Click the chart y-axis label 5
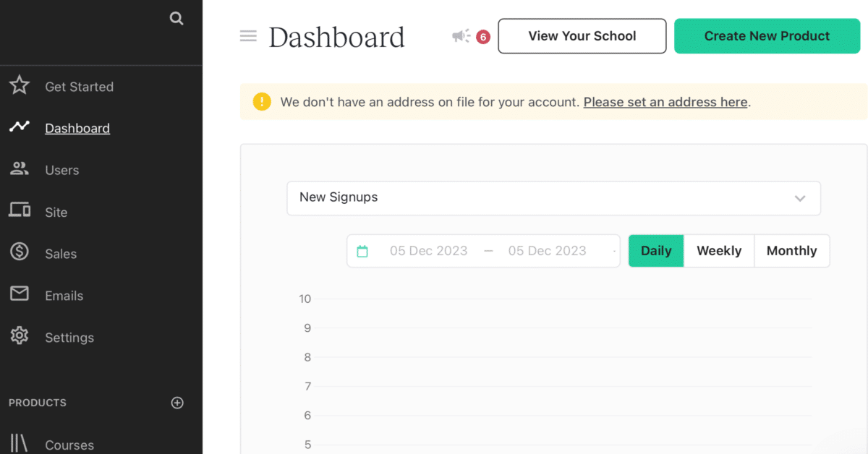Screen dimensions: 868x454 point(307,445)
